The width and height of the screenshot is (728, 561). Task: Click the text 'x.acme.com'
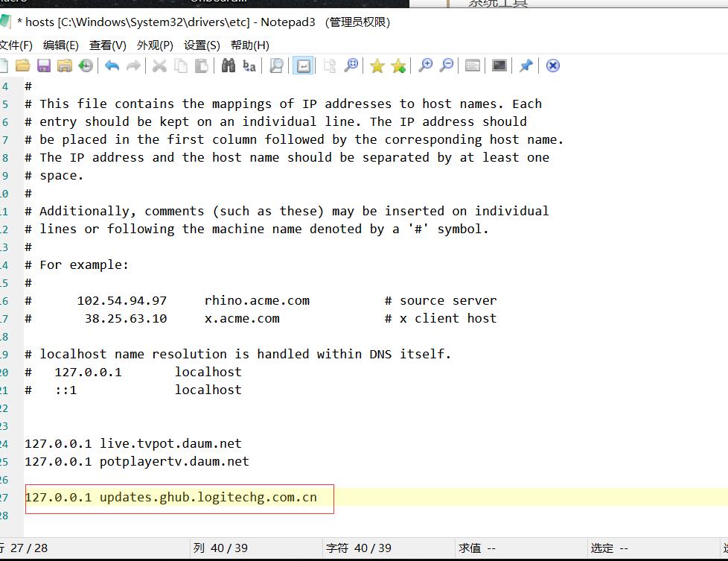[x=242, y=318]
